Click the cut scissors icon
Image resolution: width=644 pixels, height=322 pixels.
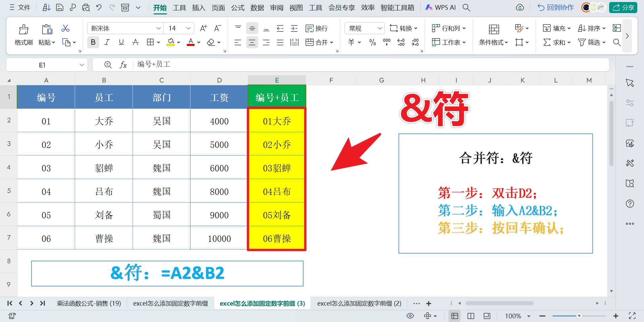pyautogui.click(x=65, y=28)
